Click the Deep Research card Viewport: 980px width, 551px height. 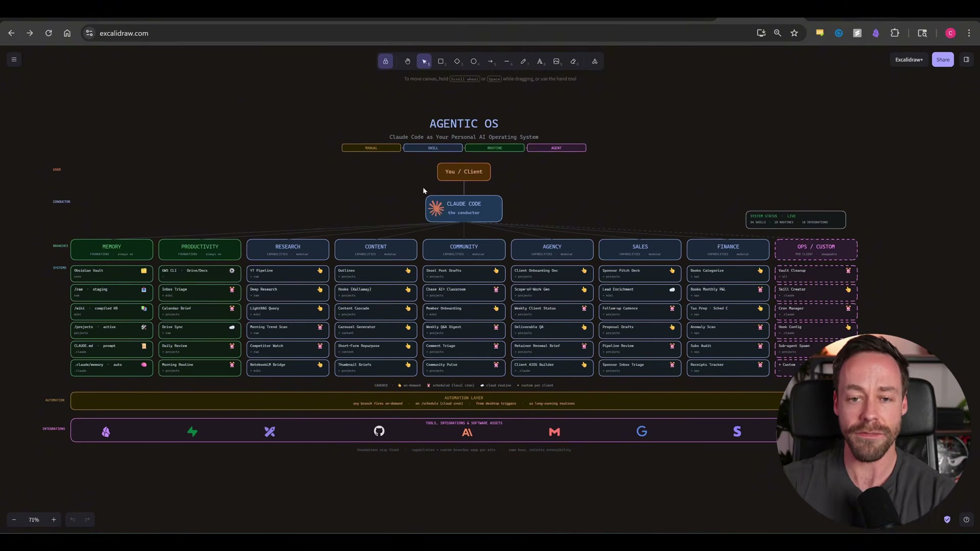click(288, 292)
